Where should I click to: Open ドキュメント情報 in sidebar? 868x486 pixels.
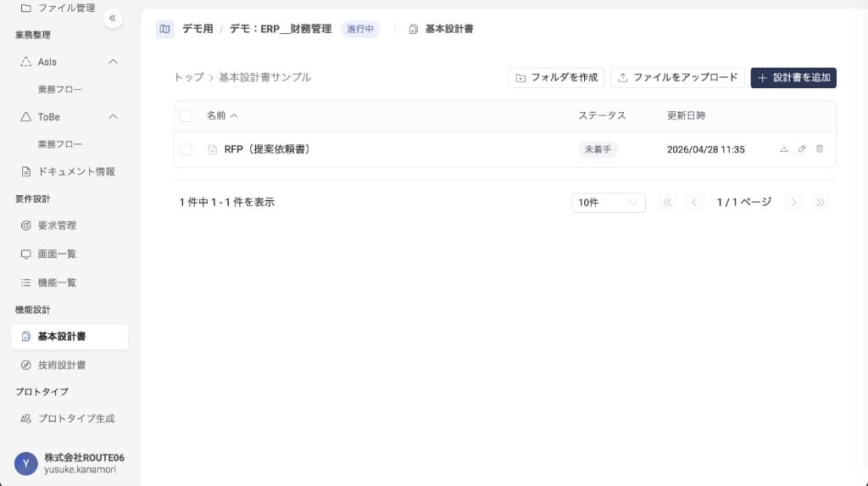pos(69,172)
